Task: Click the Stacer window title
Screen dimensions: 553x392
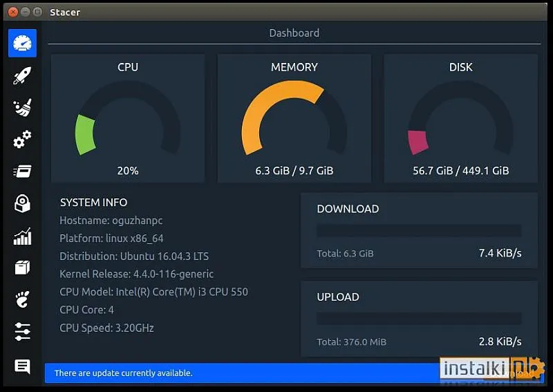Action: click(x=65, y=12)
